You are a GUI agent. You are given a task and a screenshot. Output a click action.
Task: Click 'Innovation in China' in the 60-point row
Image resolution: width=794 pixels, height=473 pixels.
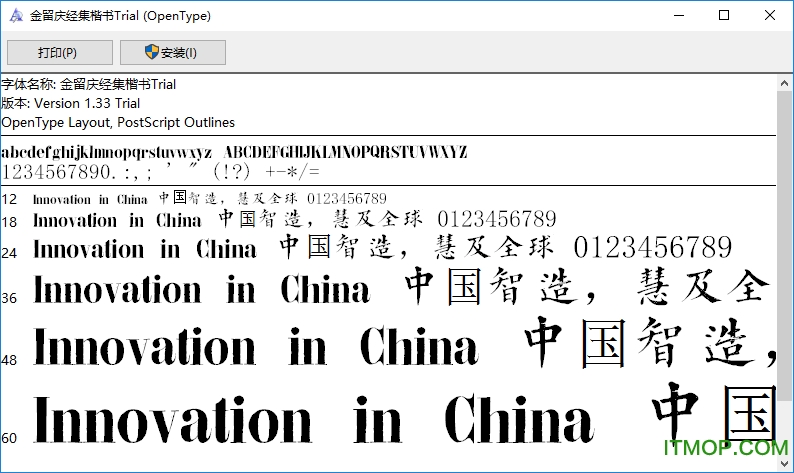click(x=313, y=419)
